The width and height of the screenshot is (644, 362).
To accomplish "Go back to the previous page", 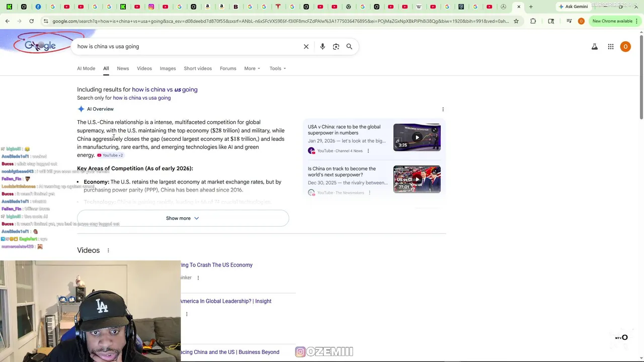I will point(7,21).
